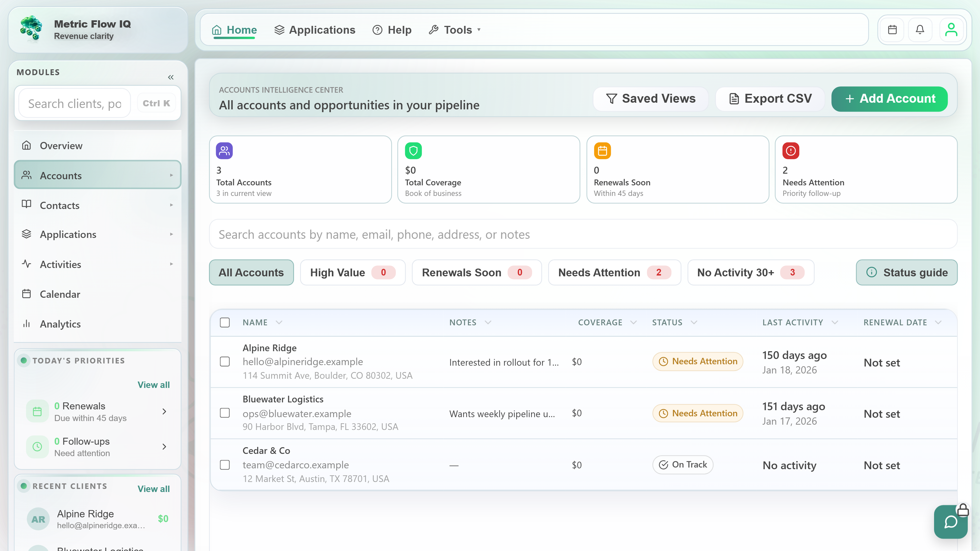The height and width of the screenshot is (551, 980).
Task: Expand the Tools dropdown arrow
Action: coord(479,30)
